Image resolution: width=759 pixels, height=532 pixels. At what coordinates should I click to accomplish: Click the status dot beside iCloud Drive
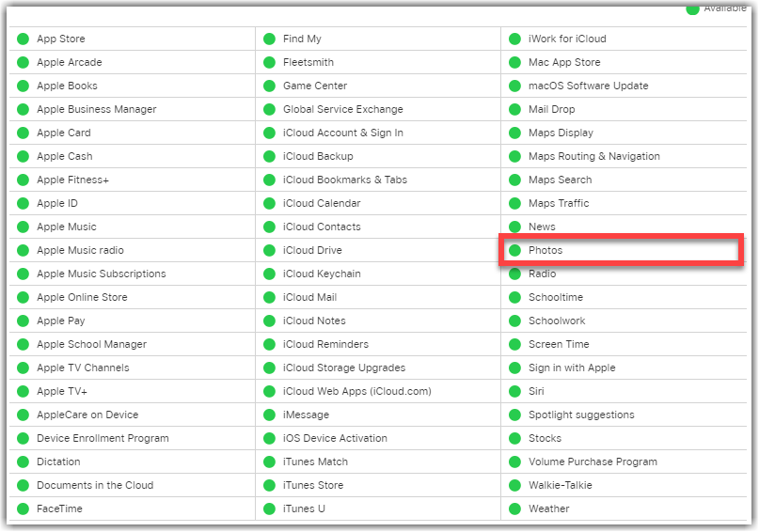269,251
